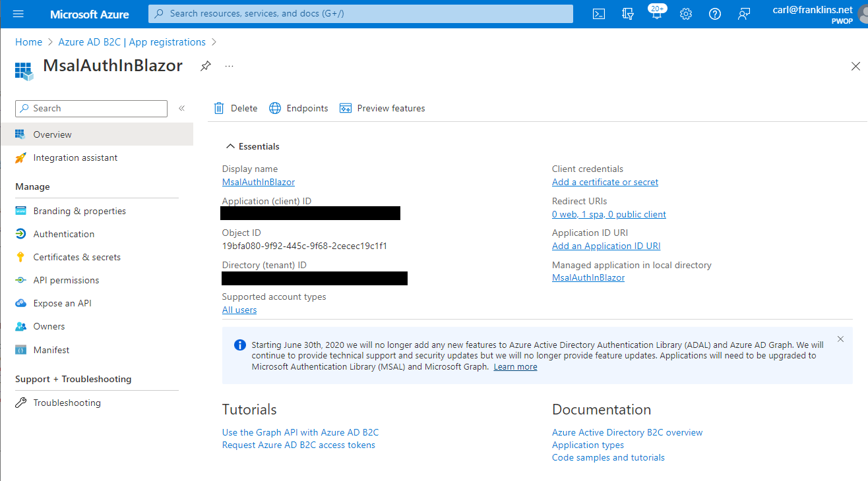
Task: Click the Supported account types label
Action: [x=274, y=297]
